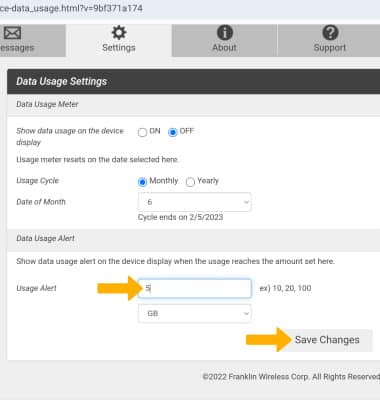Open the GB unit dropdown
The width and height of the screenshot is (380, 400).
point(195,314)
